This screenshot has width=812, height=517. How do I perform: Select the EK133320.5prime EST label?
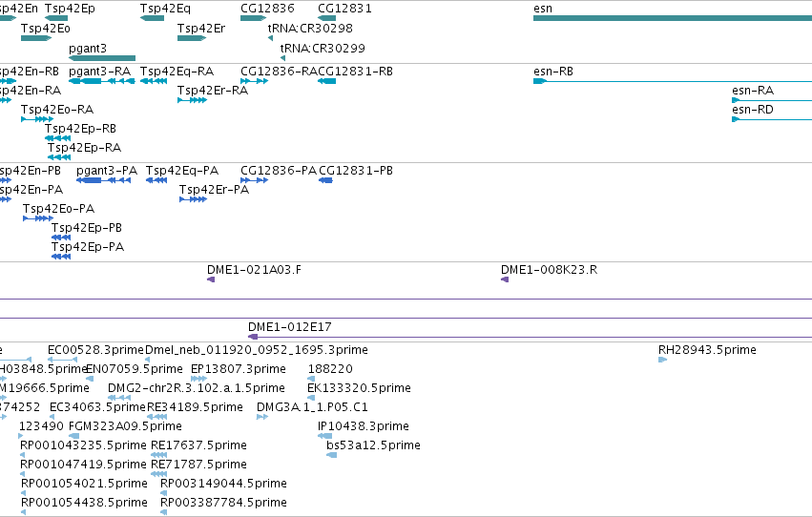[x=359, y=388]
